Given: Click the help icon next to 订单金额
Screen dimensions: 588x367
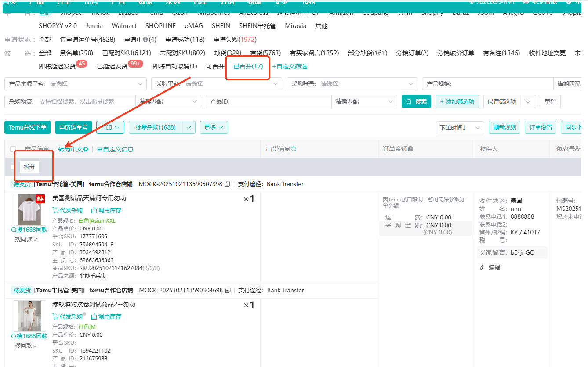Looking at the screenshot, I should [x=410, y=149].
